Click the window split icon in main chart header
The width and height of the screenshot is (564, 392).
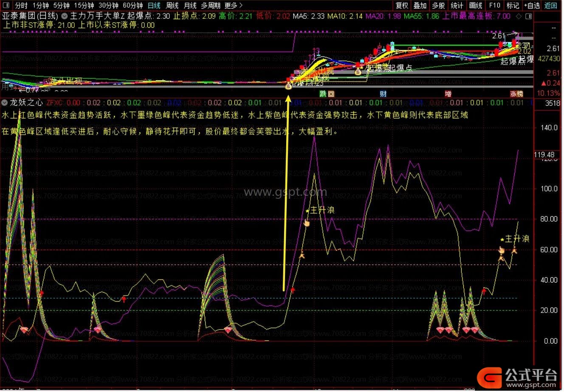[x=528, y=16]
